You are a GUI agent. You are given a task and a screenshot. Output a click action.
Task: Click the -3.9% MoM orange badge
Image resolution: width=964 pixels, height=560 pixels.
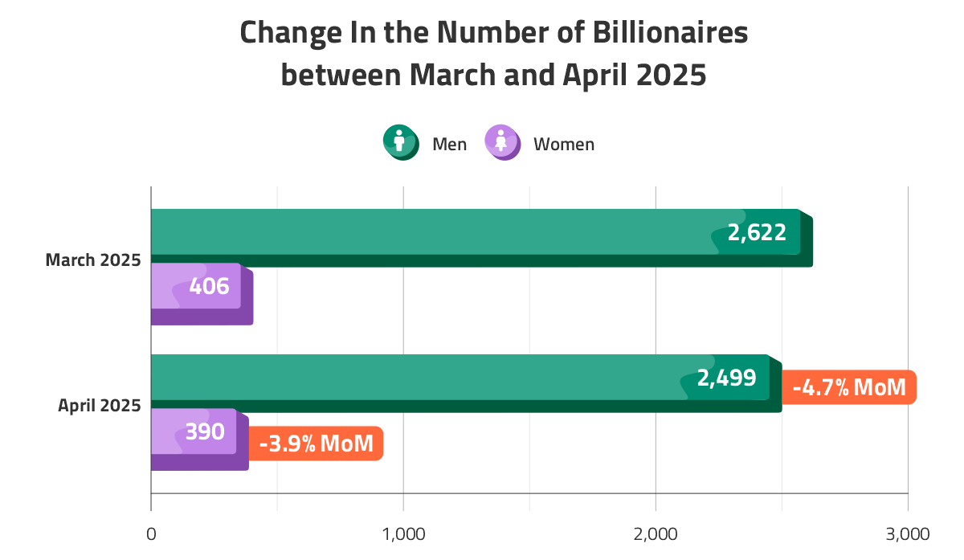[x=316, y=444]
